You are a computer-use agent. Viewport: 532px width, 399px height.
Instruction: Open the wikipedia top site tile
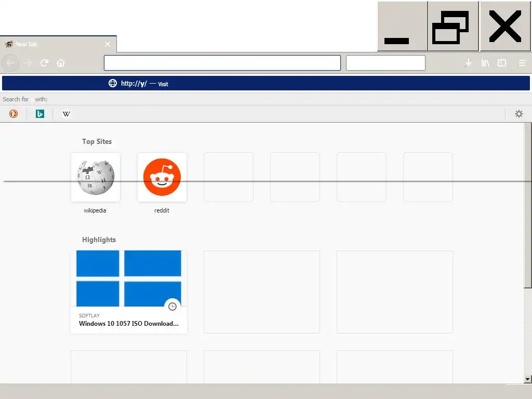[x=96, y=177]
